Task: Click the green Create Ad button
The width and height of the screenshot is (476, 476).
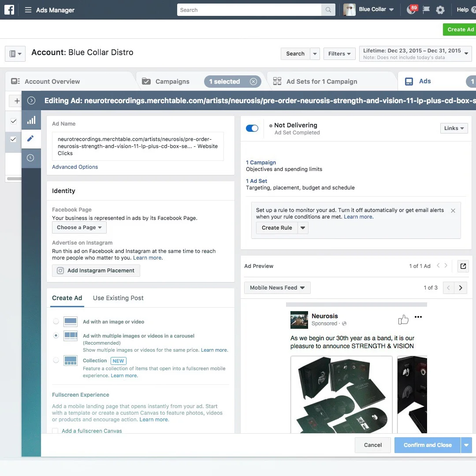Action: click(x=460, y=30)
